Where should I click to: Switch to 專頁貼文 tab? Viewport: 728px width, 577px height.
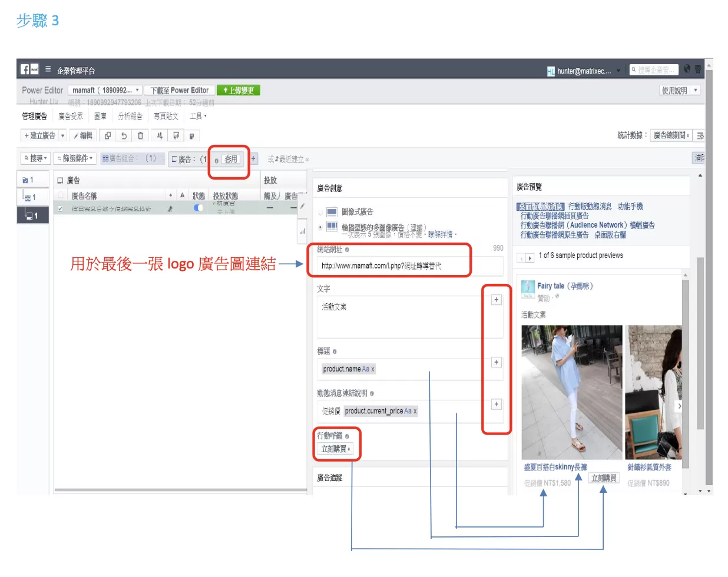pyautogui.click(x=166, y=116)
